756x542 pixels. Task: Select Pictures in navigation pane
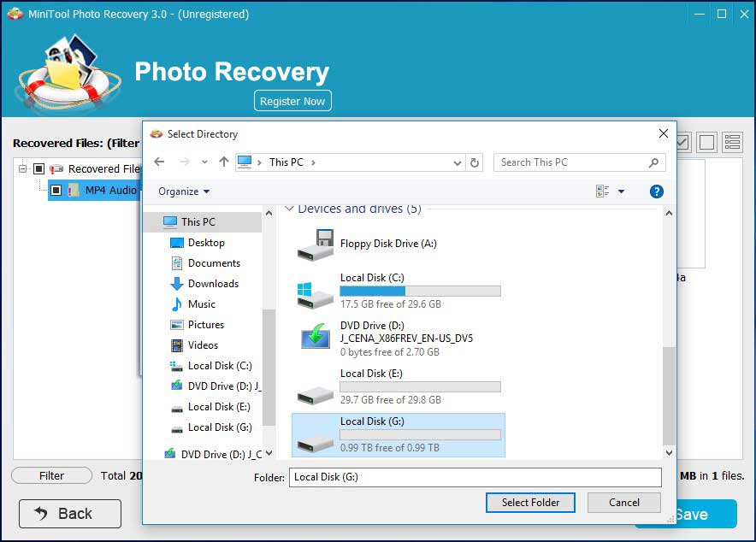(206, 325)
